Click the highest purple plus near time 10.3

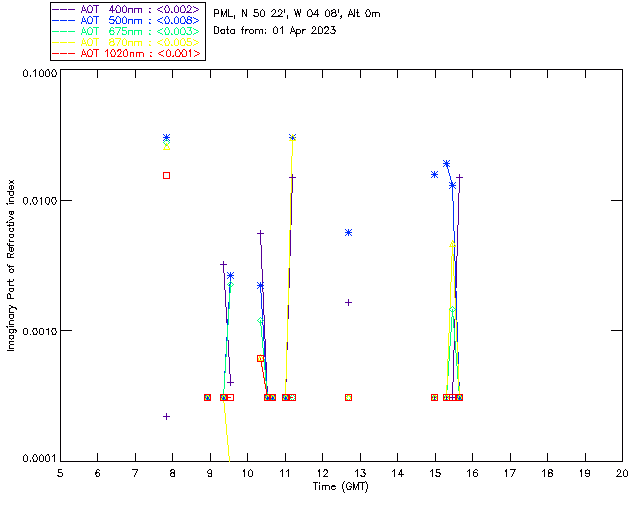(x=260, y=234)
